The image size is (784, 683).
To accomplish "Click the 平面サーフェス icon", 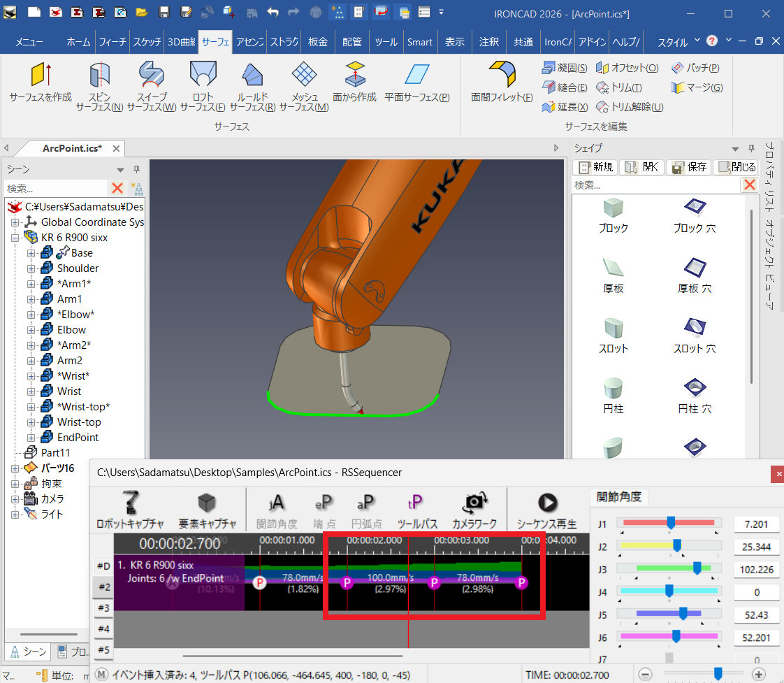I will (x=417, y=82).
